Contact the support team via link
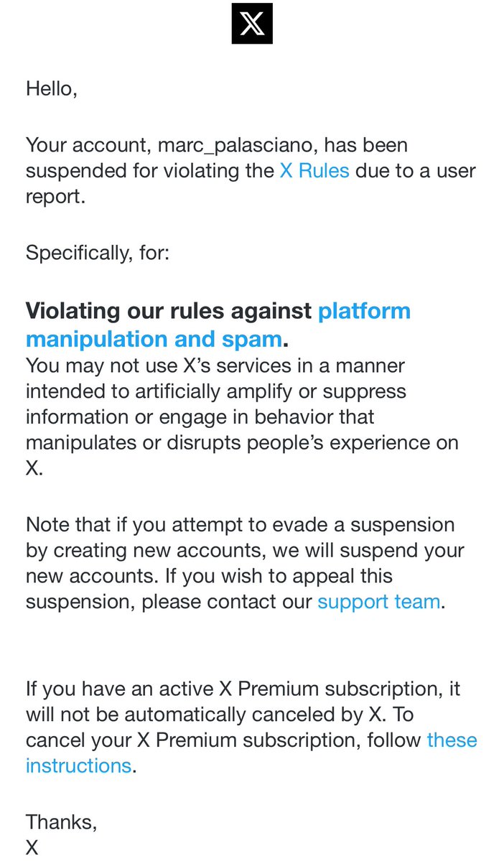Viewport: 504px width, 861px height. point(378,601)
